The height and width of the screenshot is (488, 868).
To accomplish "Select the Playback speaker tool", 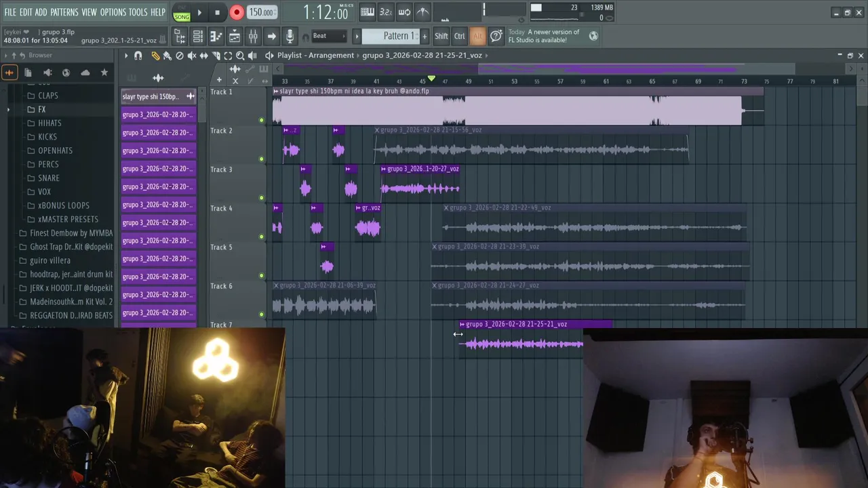I will click(x=252, y=56).
